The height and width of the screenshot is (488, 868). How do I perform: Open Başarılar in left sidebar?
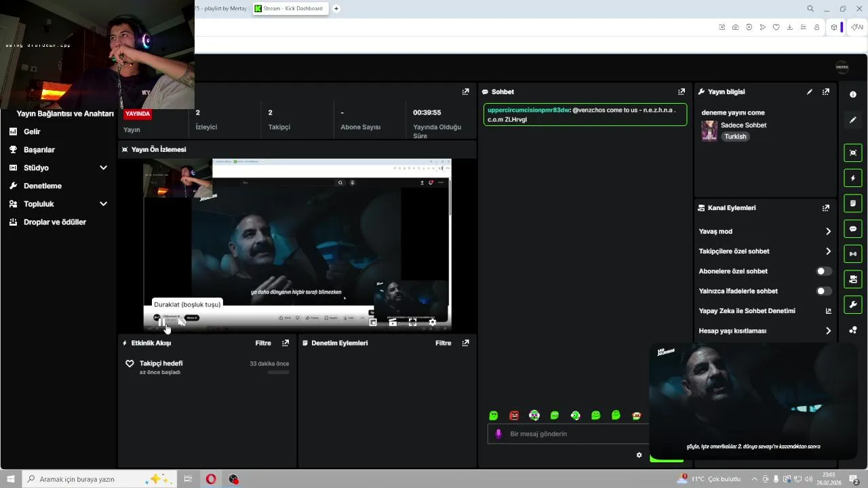tap(39, 150)
